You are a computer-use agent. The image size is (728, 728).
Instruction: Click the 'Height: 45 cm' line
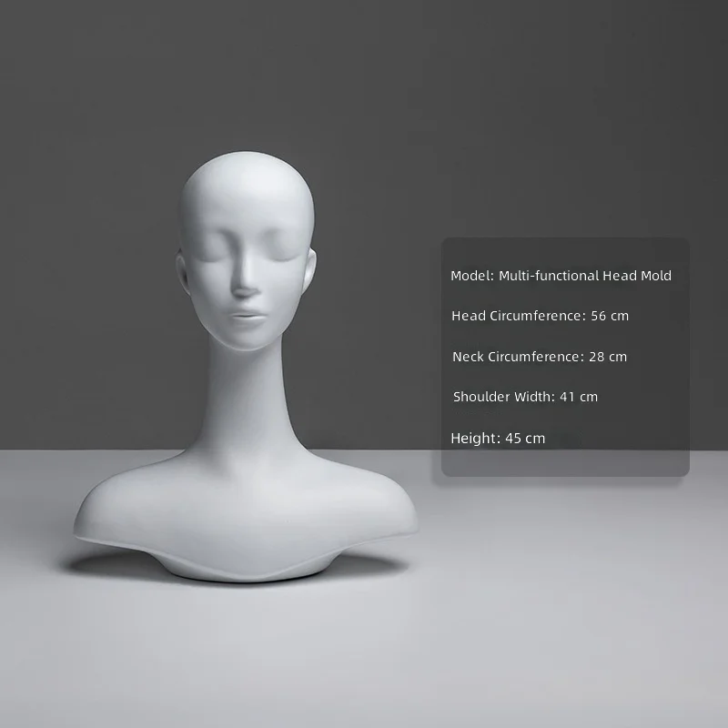498,439
